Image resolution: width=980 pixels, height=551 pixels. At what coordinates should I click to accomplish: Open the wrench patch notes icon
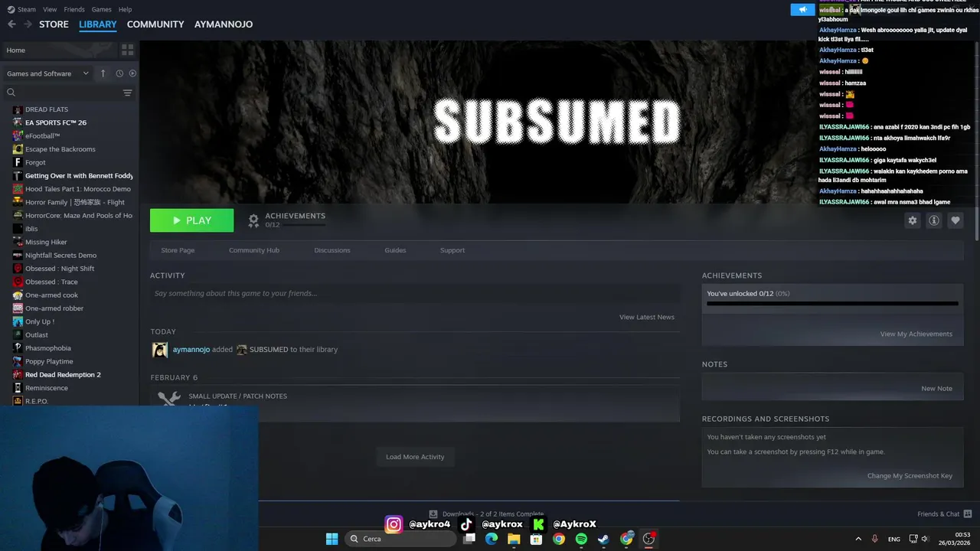click(x=168, y=399)
